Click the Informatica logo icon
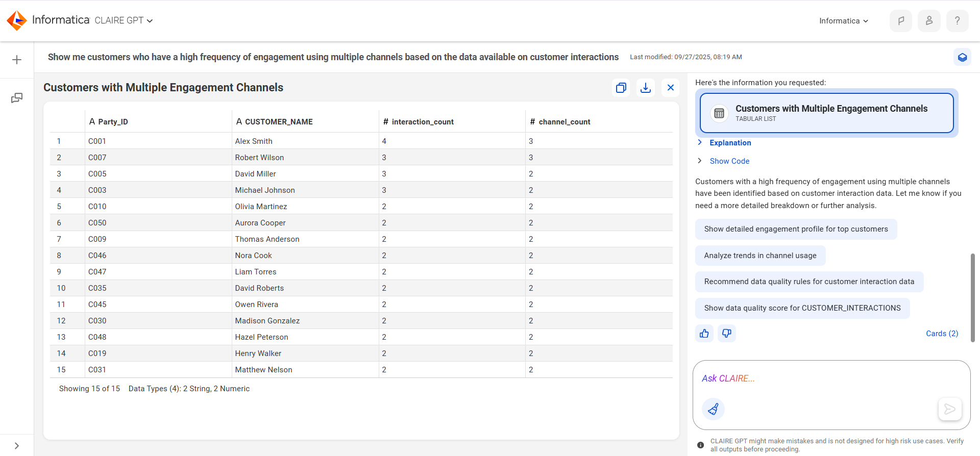Viewport: 980px width, 456px height. [x=17, y=20]
